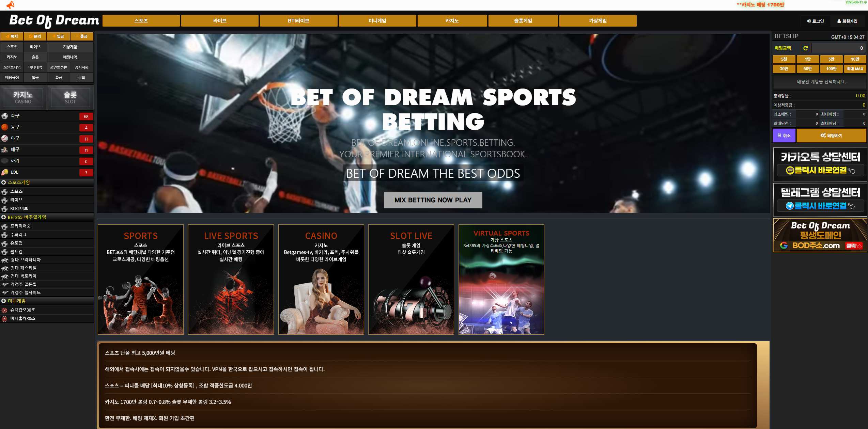Screen dimensions: 868x429
Task: Click the Bet Of Dream logo
Action: click(x=54, y=21)
